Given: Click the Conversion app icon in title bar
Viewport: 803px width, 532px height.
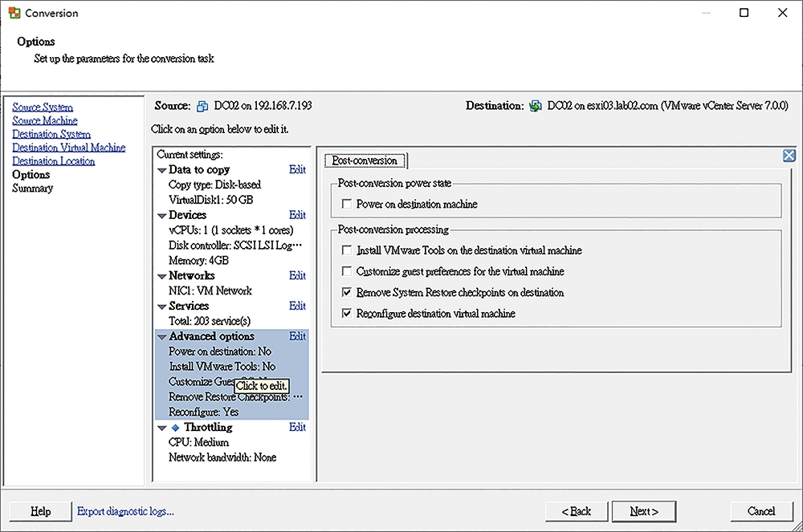Looking at the screenshot, I should pyautogui.click(x=14, y=13).
